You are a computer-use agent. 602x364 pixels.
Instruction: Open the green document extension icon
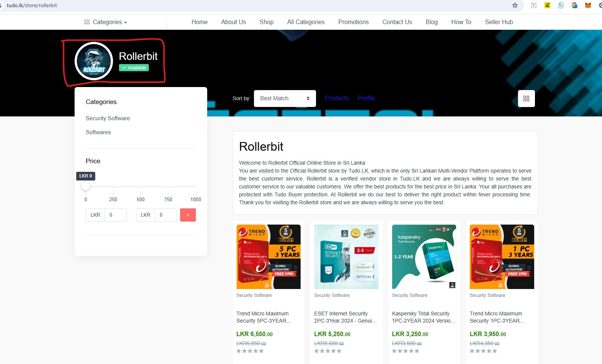(x=561, y=5)
